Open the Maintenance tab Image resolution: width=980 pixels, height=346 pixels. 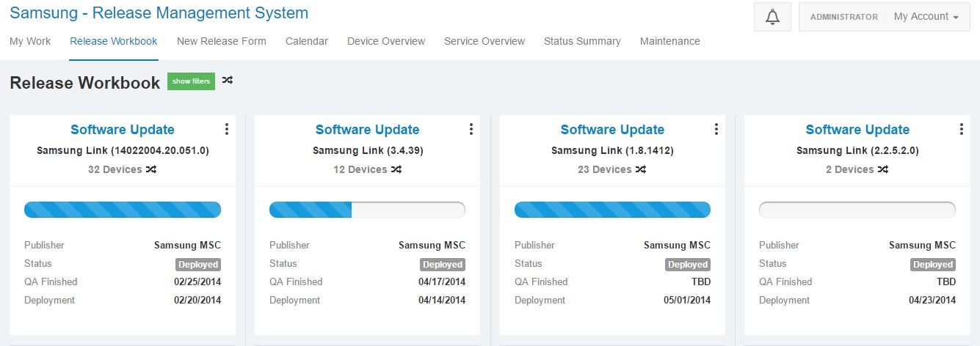tap(670, 41)
